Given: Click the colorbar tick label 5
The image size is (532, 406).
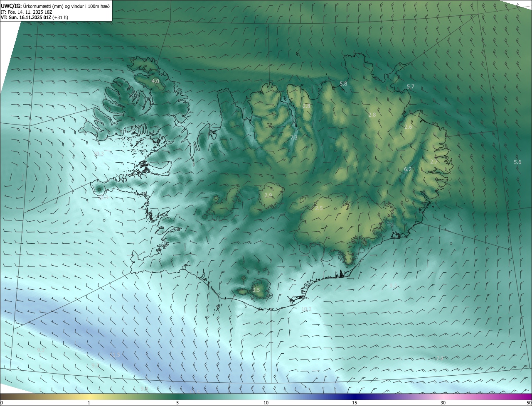Looking at the screenshot, I should coord(177,403).
